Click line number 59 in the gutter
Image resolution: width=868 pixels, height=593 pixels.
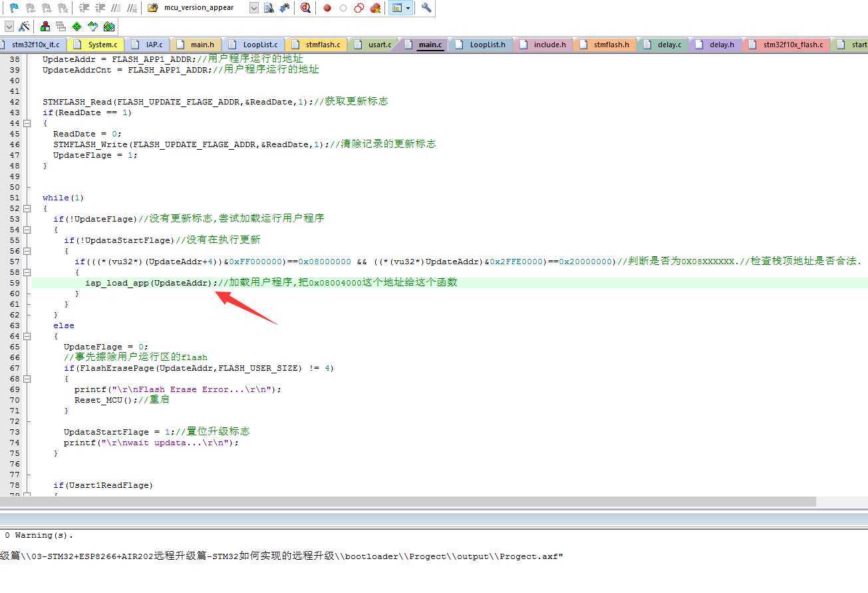15,283
